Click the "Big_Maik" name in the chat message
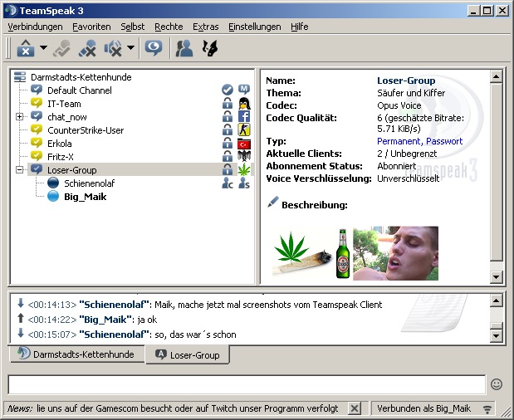 coord(105,320)
